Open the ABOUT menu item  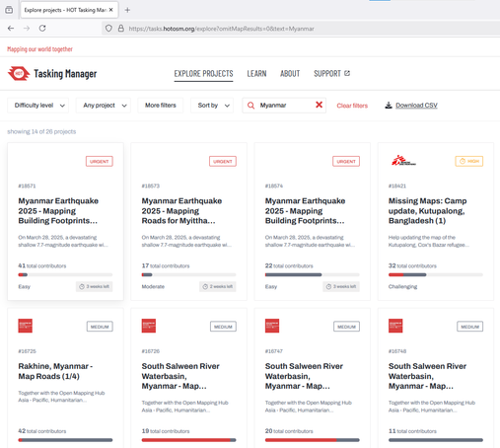click(290, 73)
